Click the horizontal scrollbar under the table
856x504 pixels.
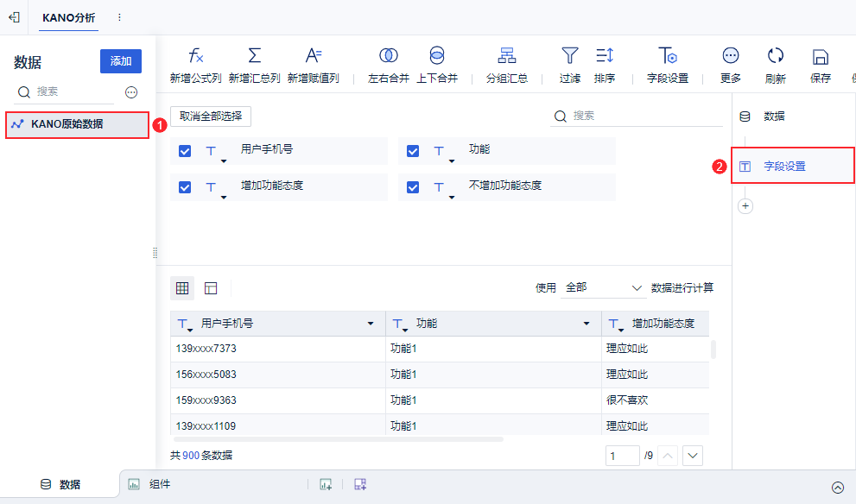(339, 439)
